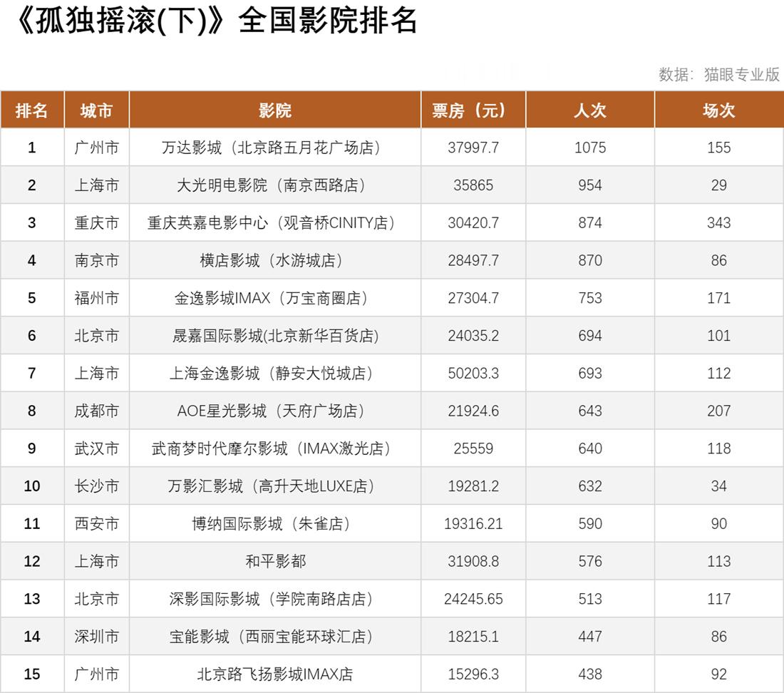Click city cell 武汉市
Viewport: 784px width, 693px height.
pos(96,448)
